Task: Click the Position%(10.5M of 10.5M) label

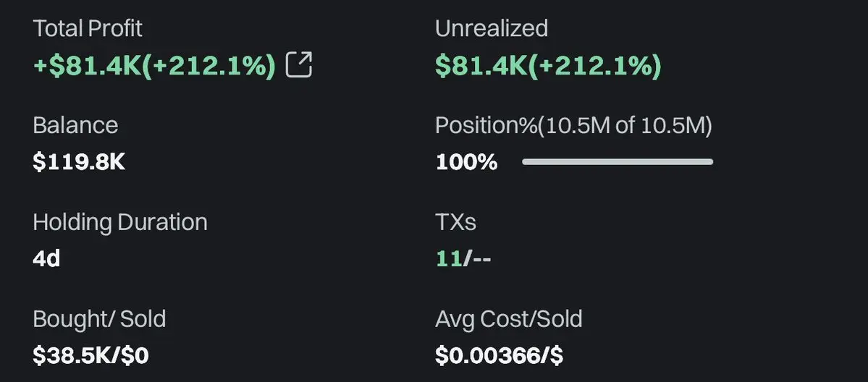Action: (573, 126)
